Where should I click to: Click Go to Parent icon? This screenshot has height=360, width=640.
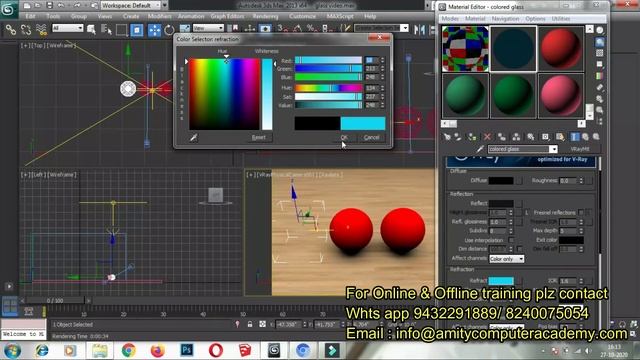(585, 137)
